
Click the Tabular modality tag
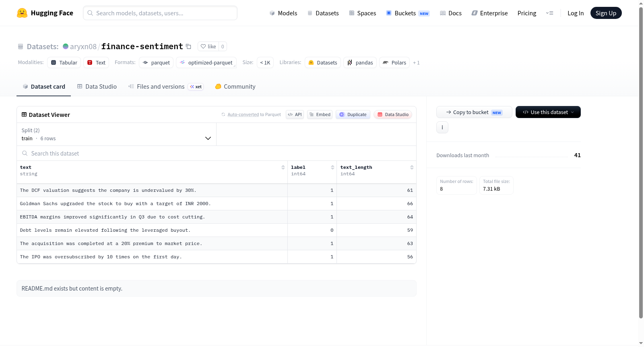click(64, 62)
